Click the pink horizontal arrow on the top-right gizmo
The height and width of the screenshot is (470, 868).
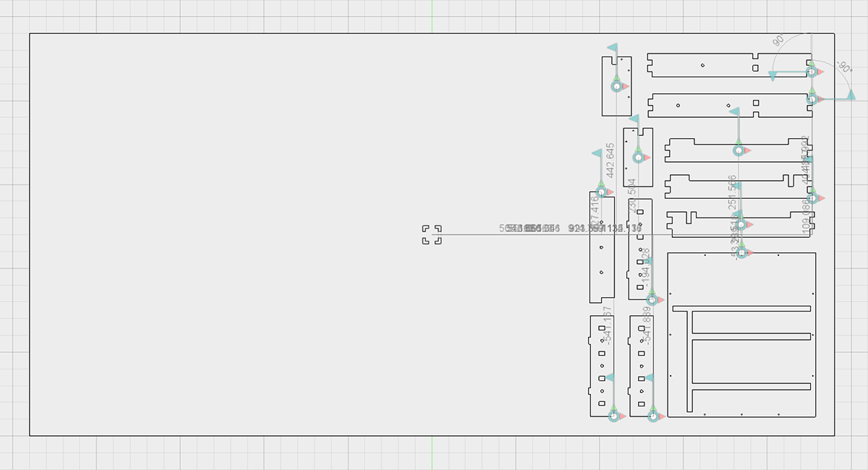(x=820, y=73)
